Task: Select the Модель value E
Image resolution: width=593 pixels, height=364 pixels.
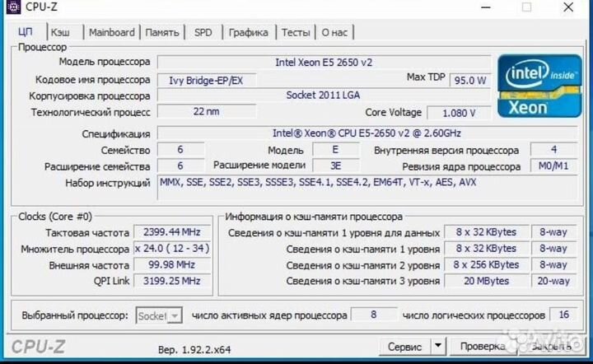Action: (335, 150)
